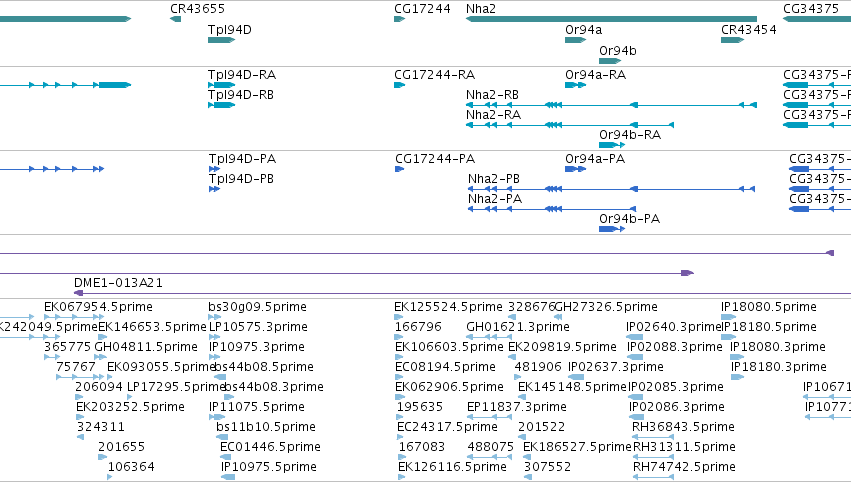The height and width of the screenshot is (482, 851).
Task: Select the CR43454 gene label
Action: (x=748, y=30)
